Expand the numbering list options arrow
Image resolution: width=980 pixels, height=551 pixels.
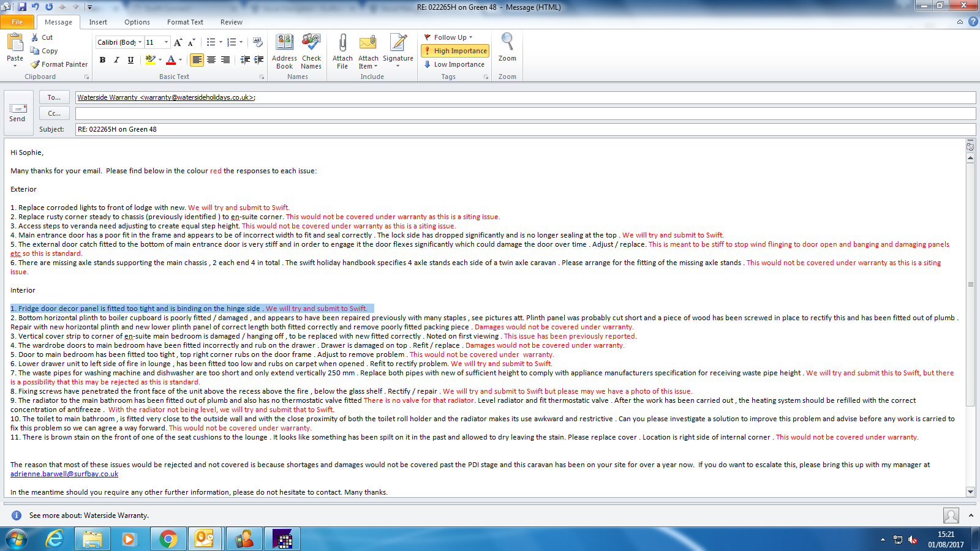click(241, 42)
